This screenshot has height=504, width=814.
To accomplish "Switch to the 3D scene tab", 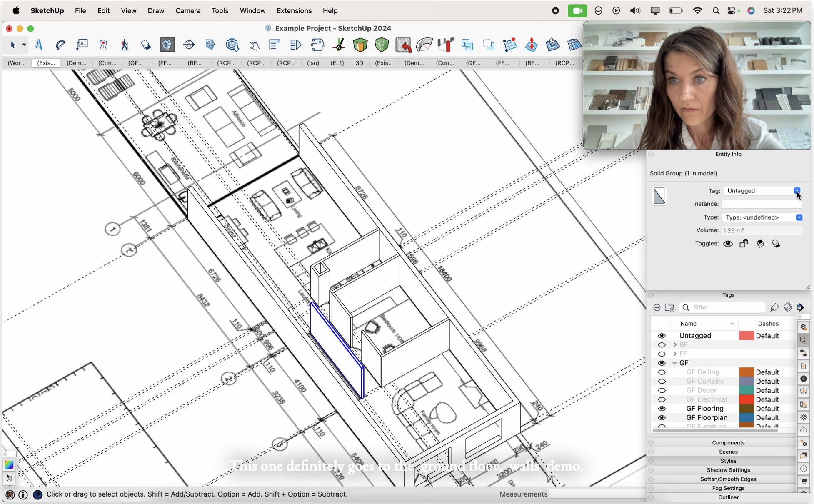I will [359, 63].
